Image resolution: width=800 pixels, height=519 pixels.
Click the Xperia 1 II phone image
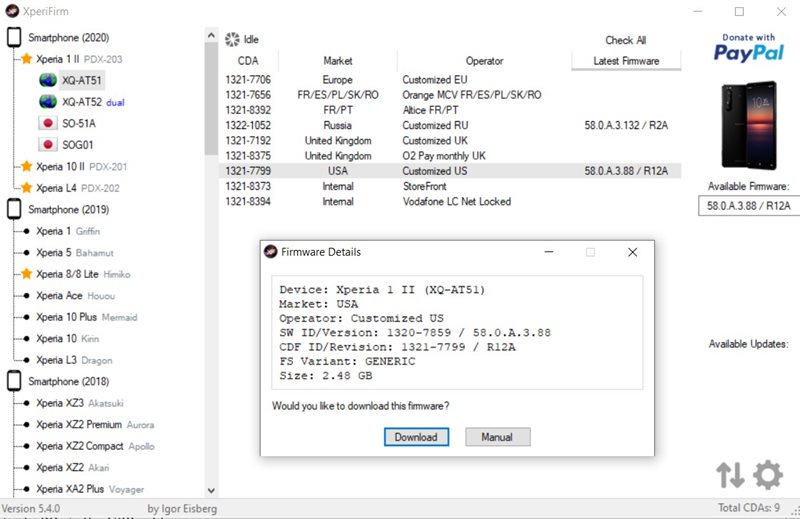pyautogui.click(x=748, y=126)
